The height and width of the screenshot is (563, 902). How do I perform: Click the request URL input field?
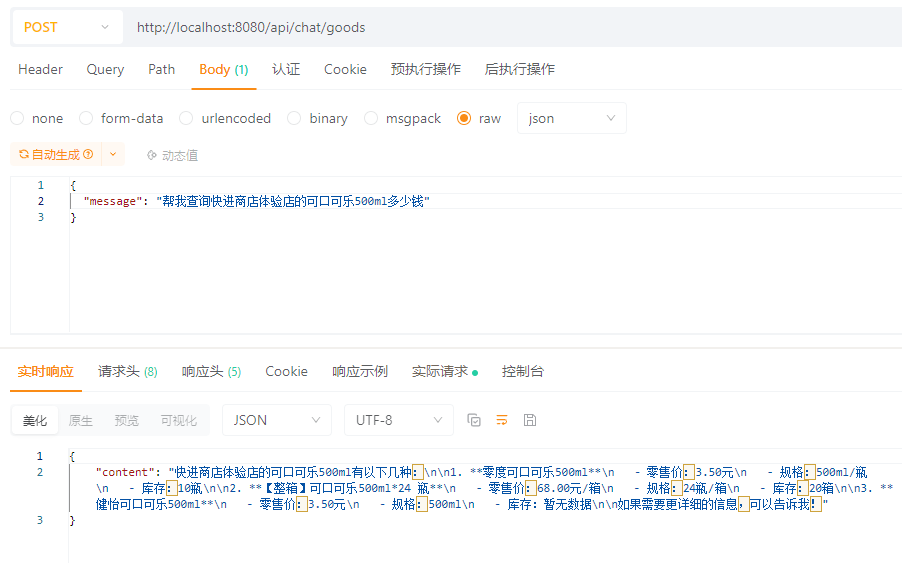click(500, 27)
